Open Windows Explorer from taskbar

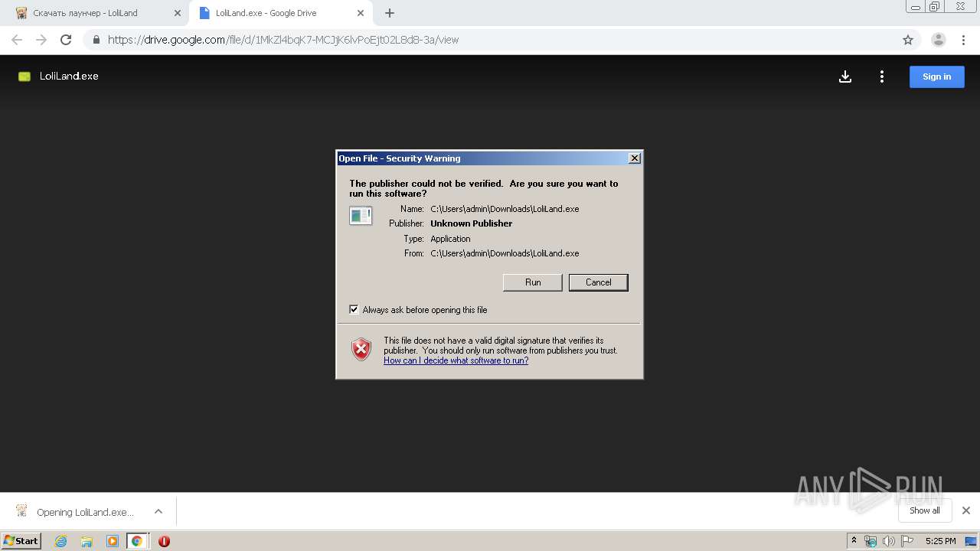[x=87, y=541]
